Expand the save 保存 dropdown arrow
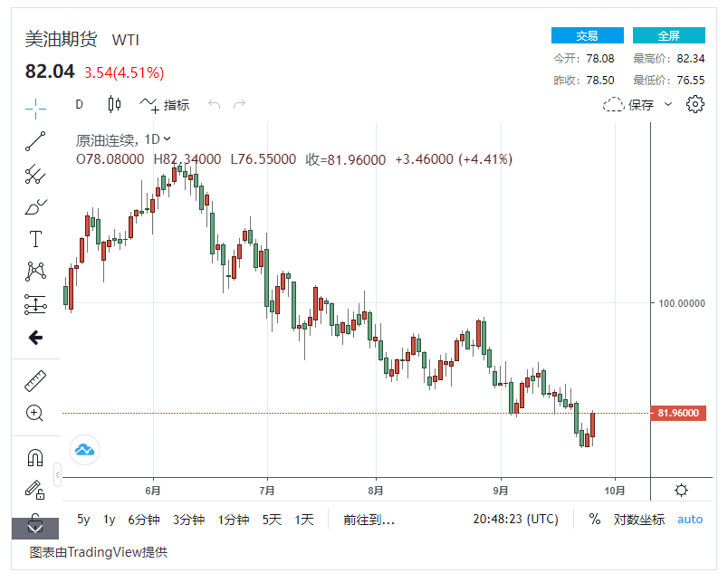The width and height of the screenshot is (728, 573). (668, 104)
